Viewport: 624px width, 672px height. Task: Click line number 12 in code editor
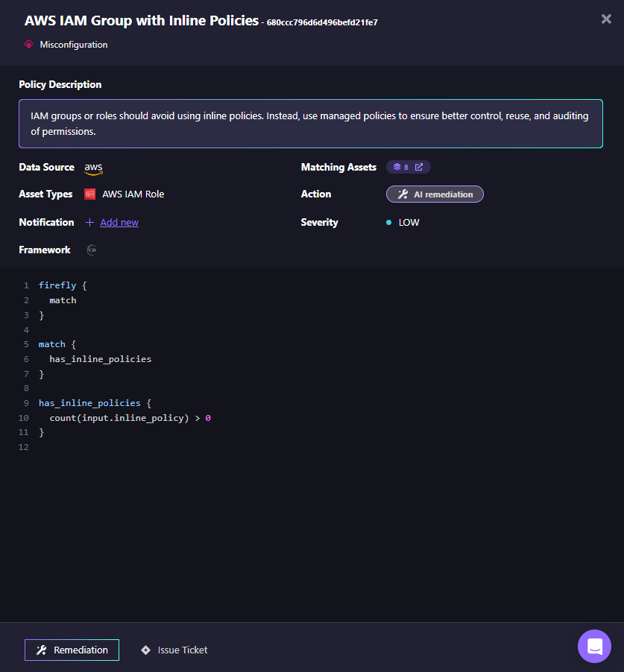point(24,447)
